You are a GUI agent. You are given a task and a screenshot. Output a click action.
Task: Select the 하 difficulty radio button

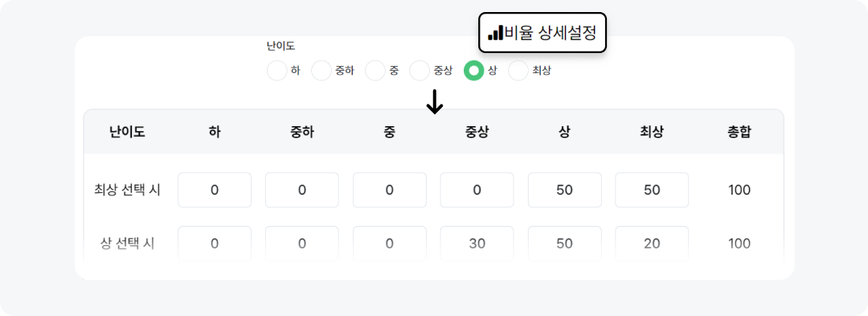[x=276, y=71]
